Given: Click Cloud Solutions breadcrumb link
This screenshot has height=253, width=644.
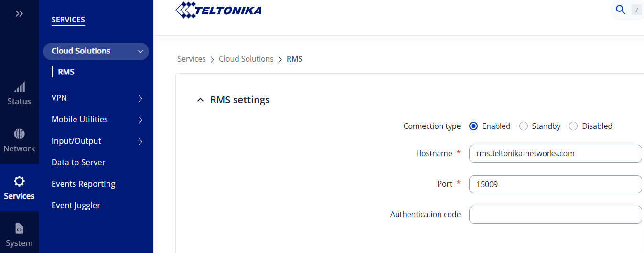Looking at the screenshot, I should click(246, 59).
